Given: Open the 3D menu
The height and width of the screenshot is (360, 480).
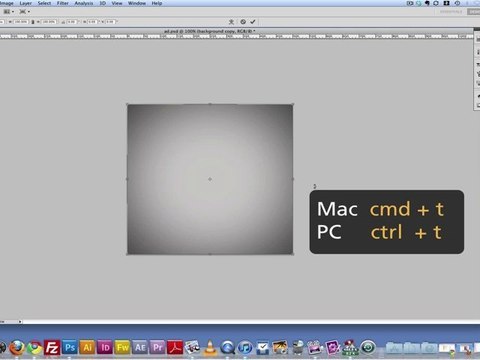Looking at the screenshot, I should point(103,3).
